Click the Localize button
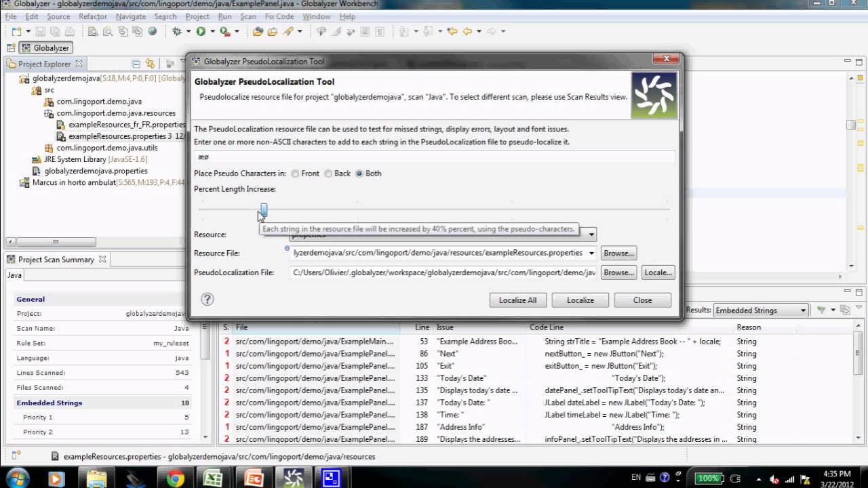868x488 pixels. pyautogui.click(x=580, y=300)
